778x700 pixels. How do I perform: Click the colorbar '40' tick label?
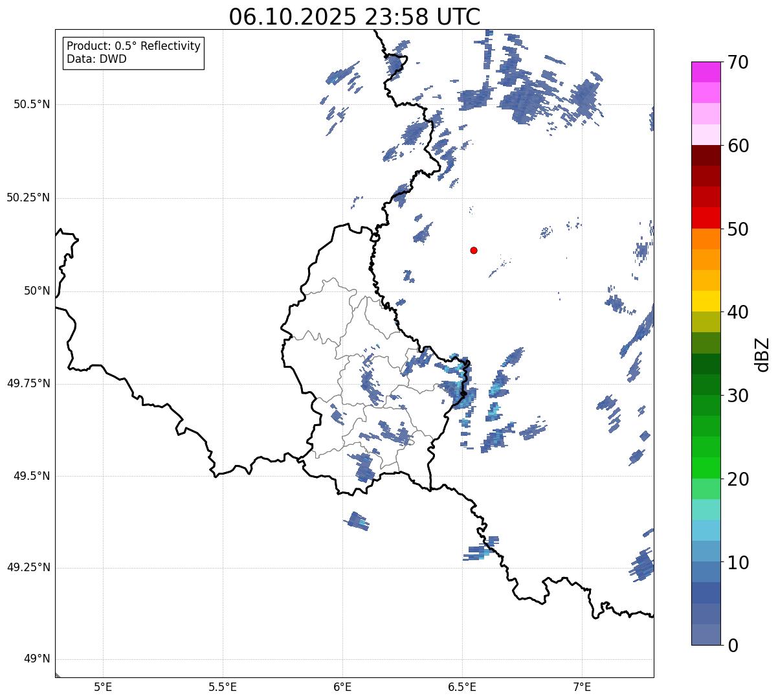pyautogui.click(x=738, y=312)
